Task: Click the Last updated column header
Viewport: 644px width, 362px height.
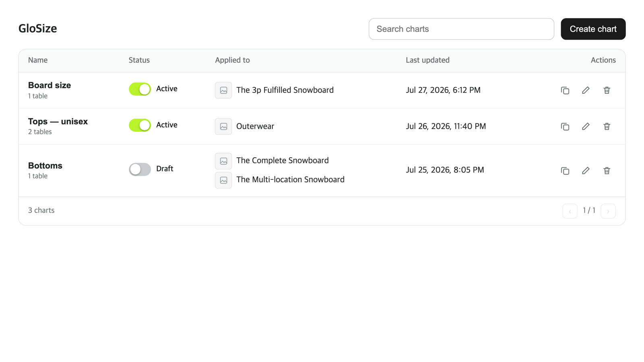Action: (x=427, y=60)
